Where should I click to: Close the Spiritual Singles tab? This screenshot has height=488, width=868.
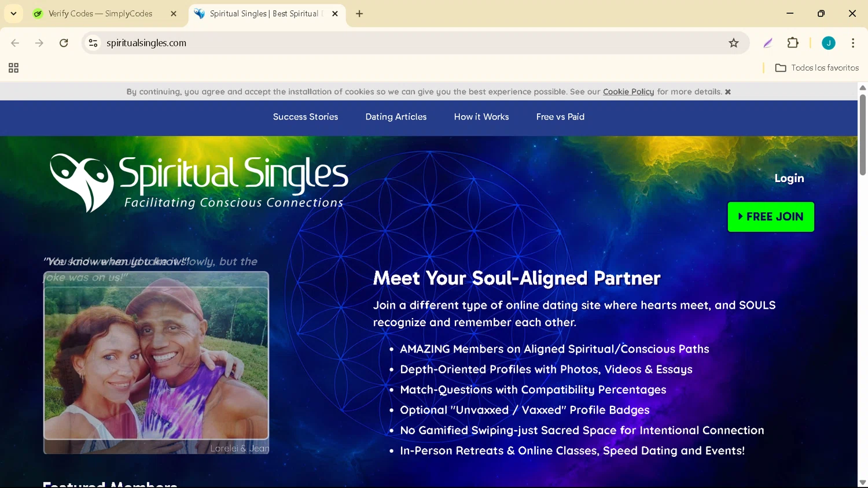[x=335, y=13]
